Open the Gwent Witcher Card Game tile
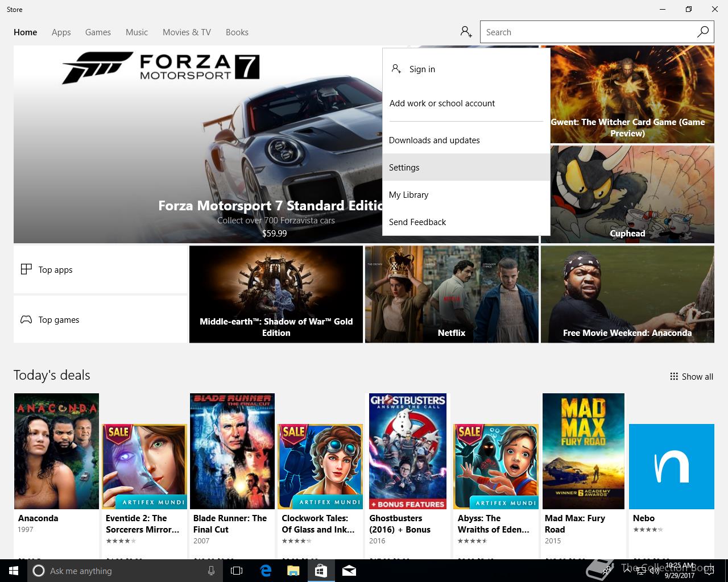 [627, 94]
